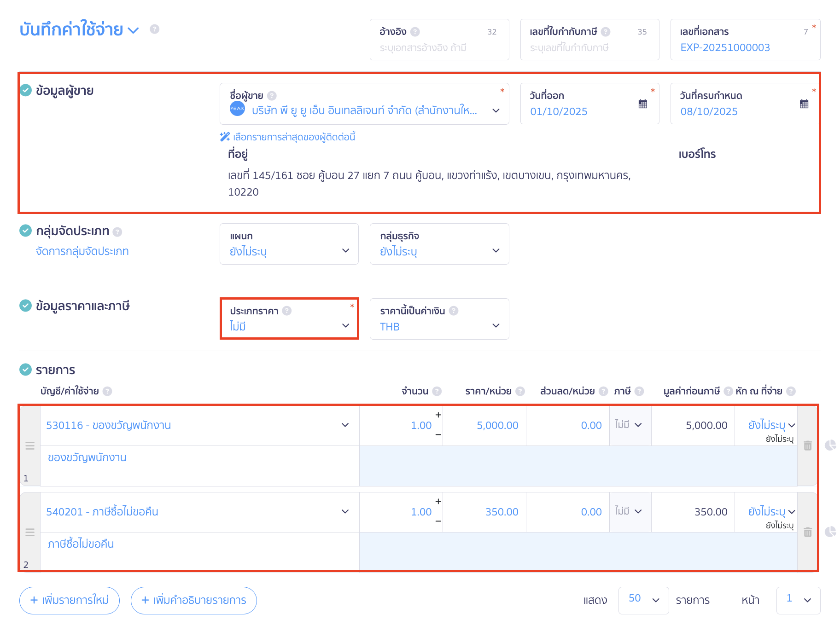Viewport: 840px width, 625px height.
Task: Click pie chart icon for row 1
Action: (x=830, y=445)
